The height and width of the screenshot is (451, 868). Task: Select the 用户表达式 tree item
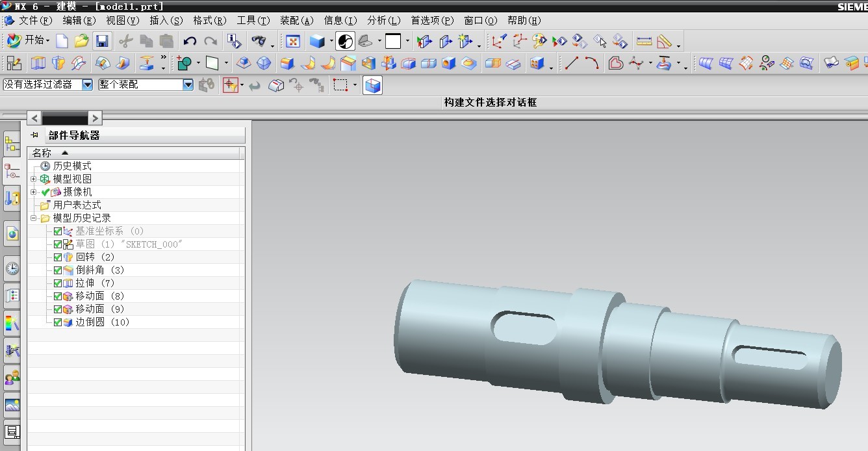pyautogui.click(x=77, y=205)
